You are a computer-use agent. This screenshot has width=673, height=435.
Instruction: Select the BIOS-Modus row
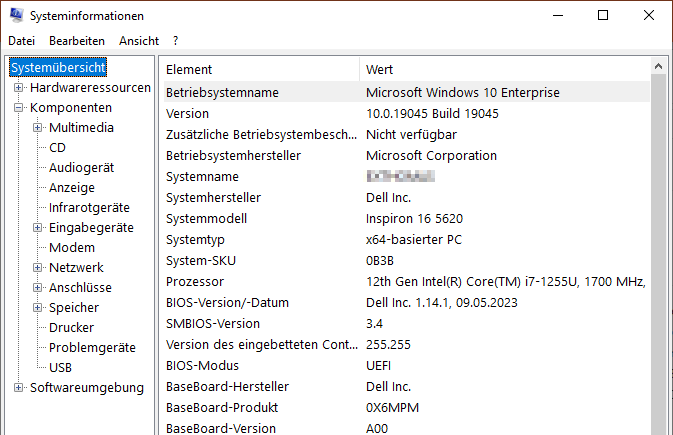(406, 366)
